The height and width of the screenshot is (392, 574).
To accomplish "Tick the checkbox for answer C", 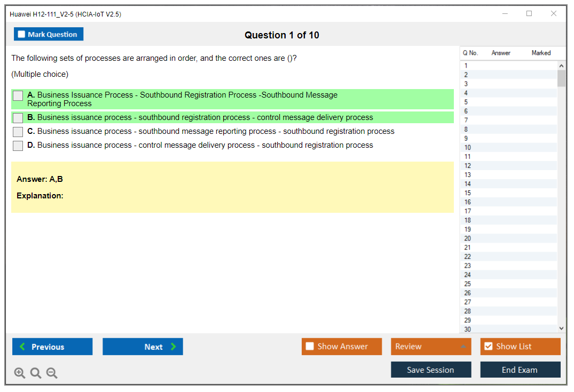I will [18, 132].
